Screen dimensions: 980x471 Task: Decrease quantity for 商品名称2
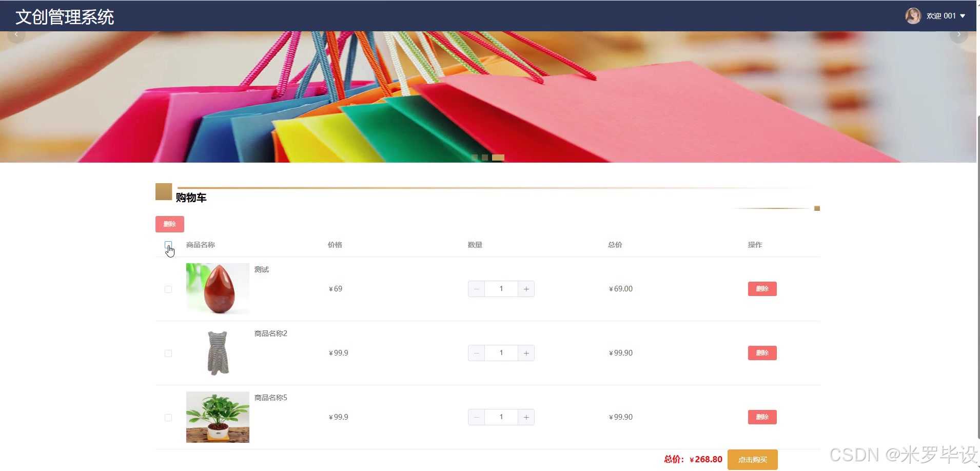coord(476,353)
